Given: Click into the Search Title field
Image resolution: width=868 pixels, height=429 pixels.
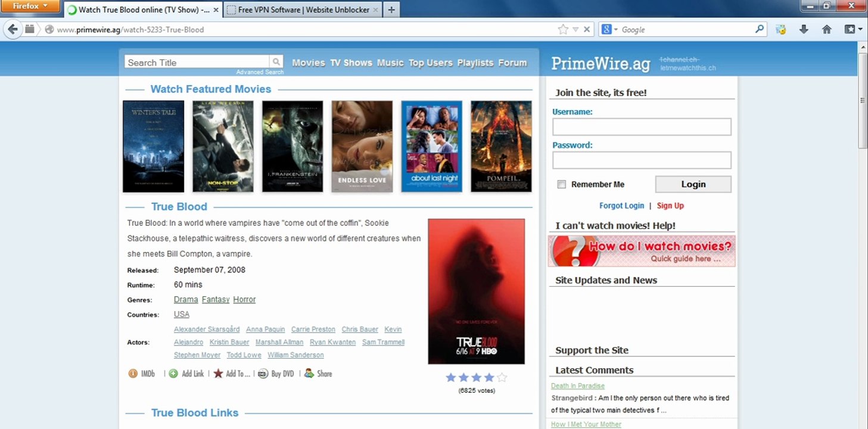Looking at the screenshot, I should (197, 62).
